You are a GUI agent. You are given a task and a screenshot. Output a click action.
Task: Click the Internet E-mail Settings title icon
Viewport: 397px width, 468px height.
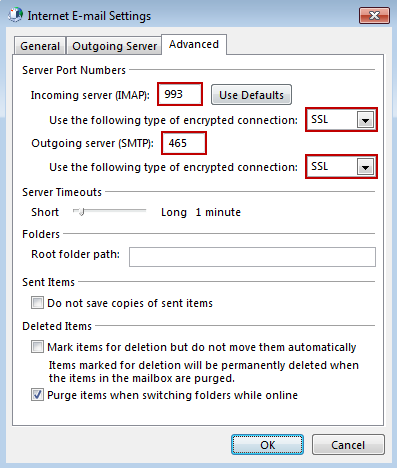15,15
